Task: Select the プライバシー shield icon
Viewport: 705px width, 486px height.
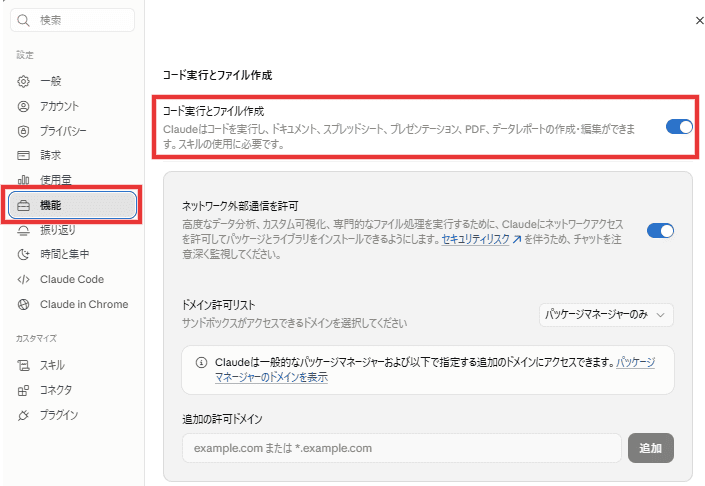Action: pos(23,131)
